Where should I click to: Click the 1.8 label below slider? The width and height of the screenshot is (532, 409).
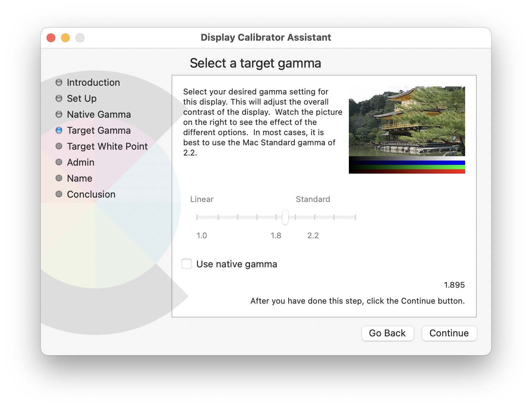(x=276, y=235)
